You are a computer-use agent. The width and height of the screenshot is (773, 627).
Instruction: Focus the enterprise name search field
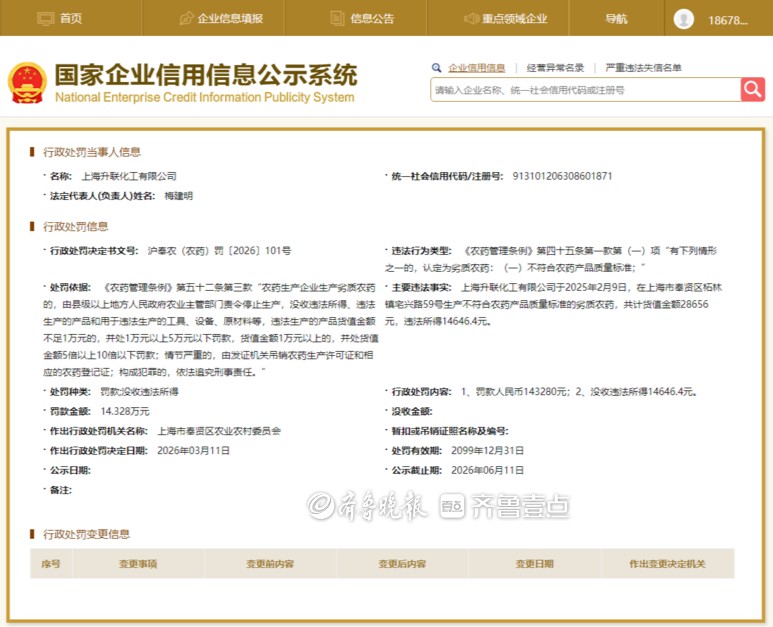585,90
